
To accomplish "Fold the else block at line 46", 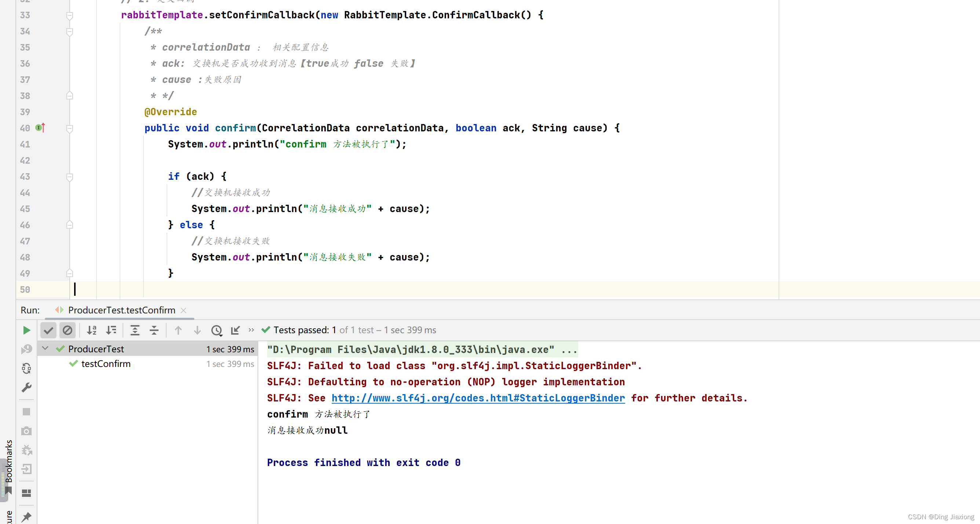I will click(x=70, y=225).
